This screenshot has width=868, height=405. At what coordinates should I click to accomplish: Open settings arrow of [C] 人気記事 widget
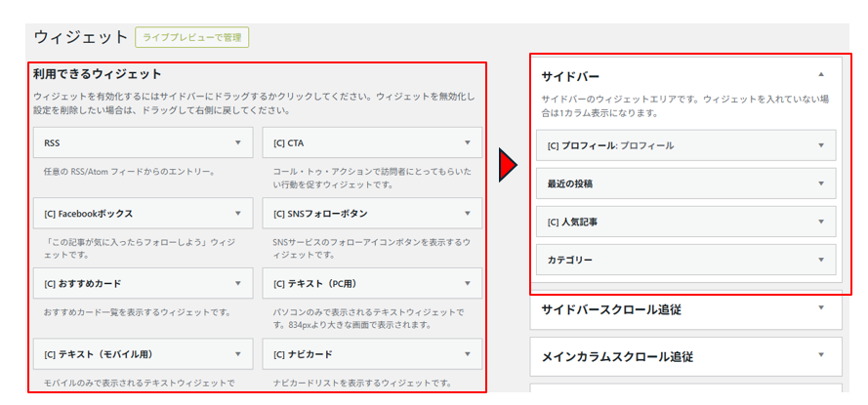coord(821,222)
